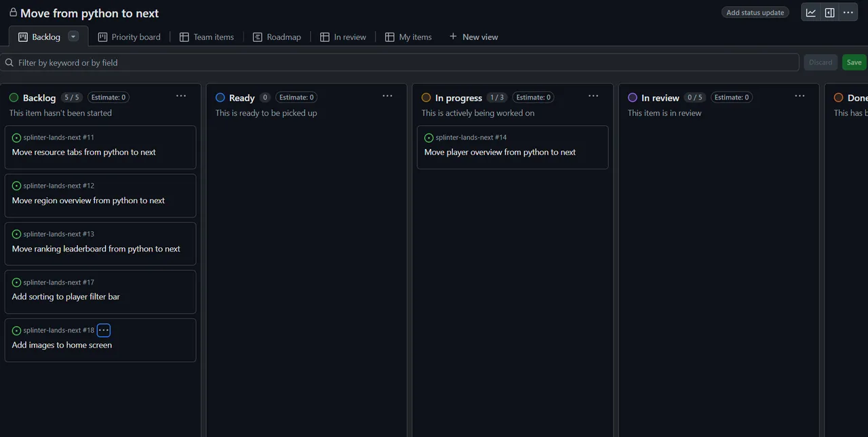Open the Insights chart icon
This screenshot has height=437, width=868.
811,12
